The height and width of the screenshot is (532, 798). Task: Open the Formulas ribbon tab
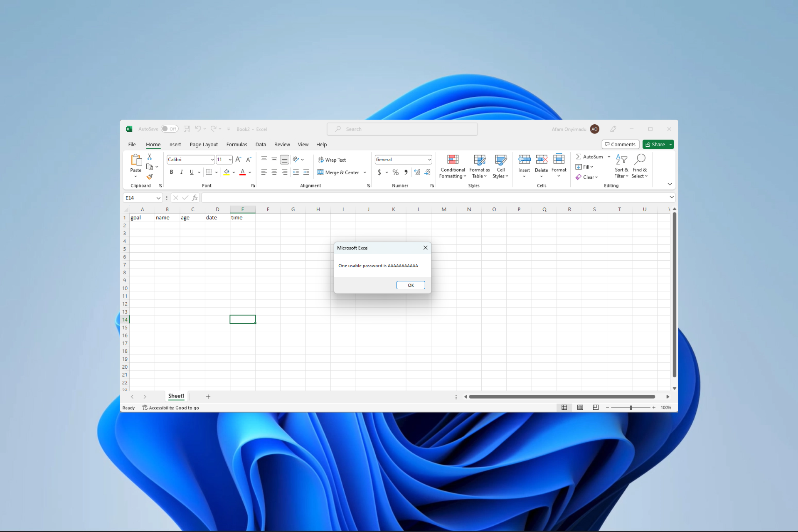pyautogui.click(x=237, y=144)
